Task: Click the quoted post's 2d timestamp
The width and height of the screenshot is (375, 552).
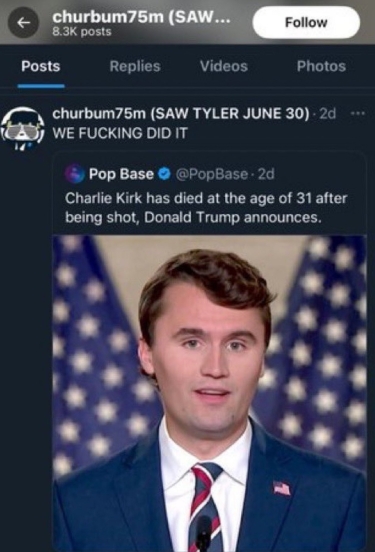Action: tap(266, 174)
